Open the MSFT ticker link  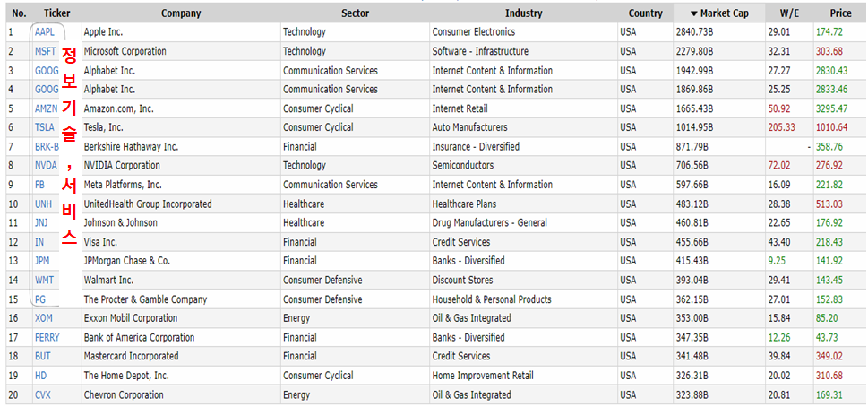pyautogui.click(x=45, y=51)
